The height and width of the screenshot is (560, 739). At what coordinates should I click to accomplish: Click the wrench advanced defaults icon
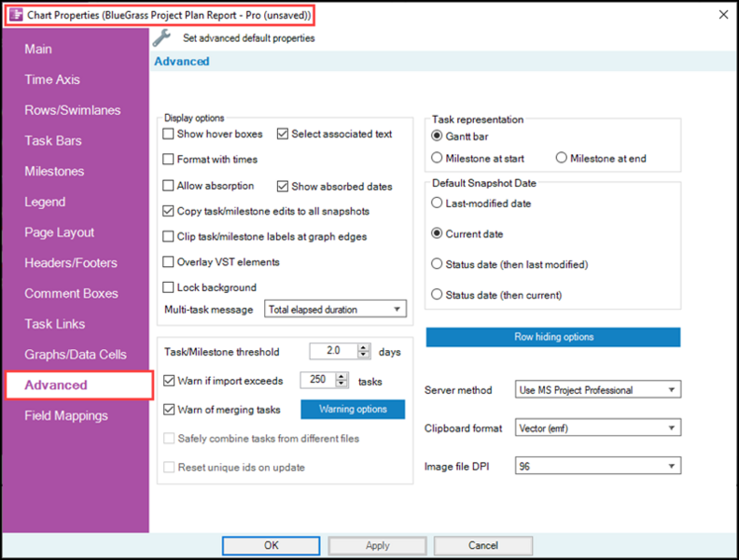click(161, 37)
